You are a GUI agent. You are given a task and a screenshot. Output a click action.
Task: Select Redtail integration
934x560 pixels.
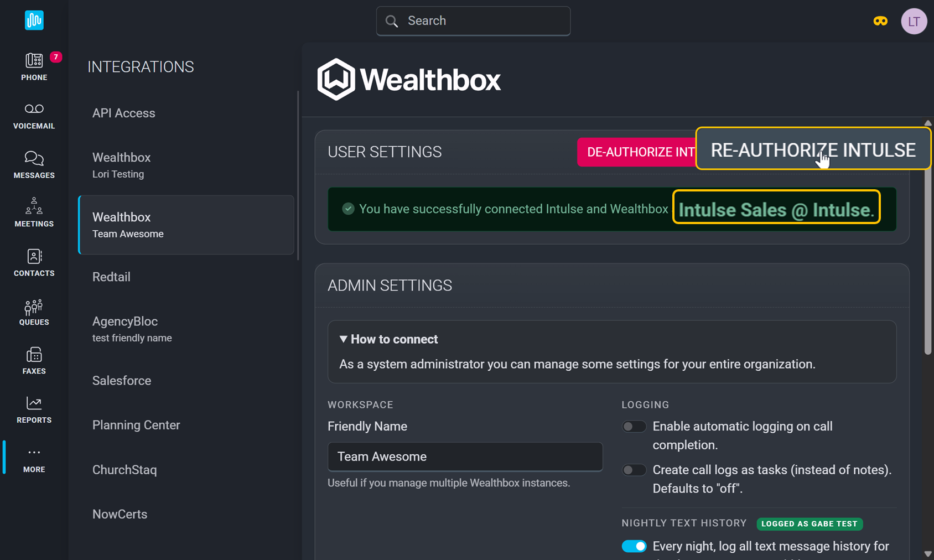pyautogui.click(x=186, y=277)
